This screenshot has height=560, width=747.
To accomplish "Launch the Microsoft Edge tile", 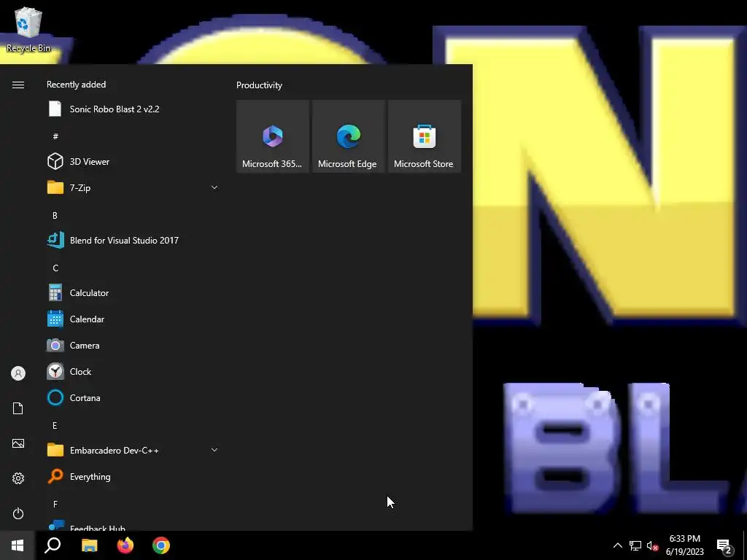I will tap(348, 136).
